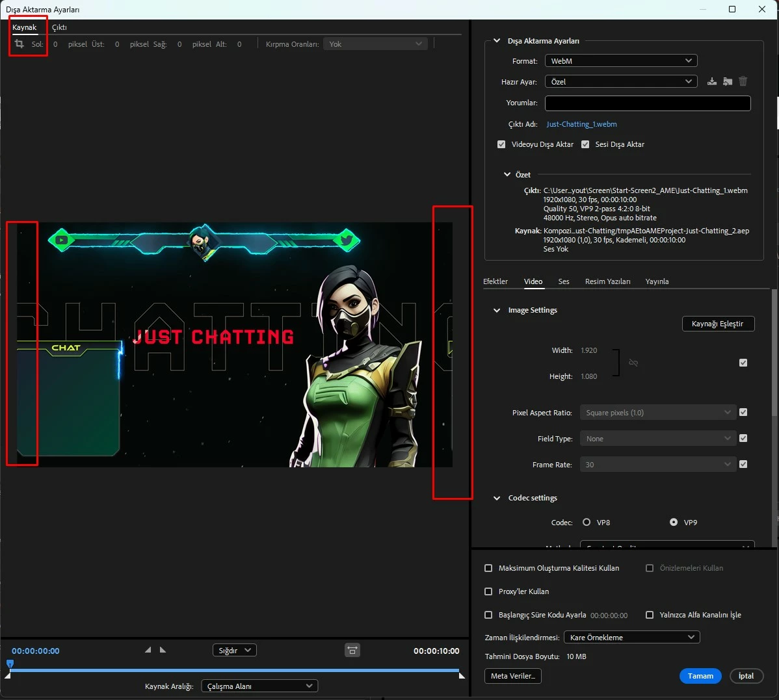Maximize the export settings window
Screen dimensions: 779x700
coord(732,10)
